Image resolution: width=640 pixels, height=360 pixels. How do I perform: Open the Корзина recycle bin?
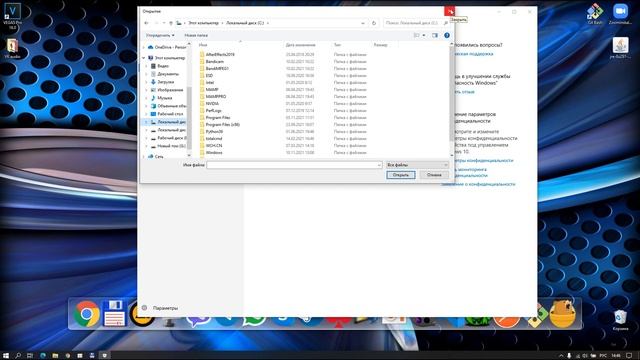pyautogui.click(x=620, y=320)
